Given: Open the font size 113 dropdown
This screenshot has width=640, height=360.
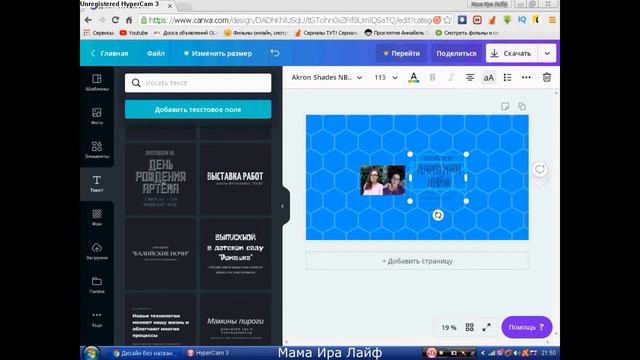Looking at the screenshot, I should click(386, 77).
